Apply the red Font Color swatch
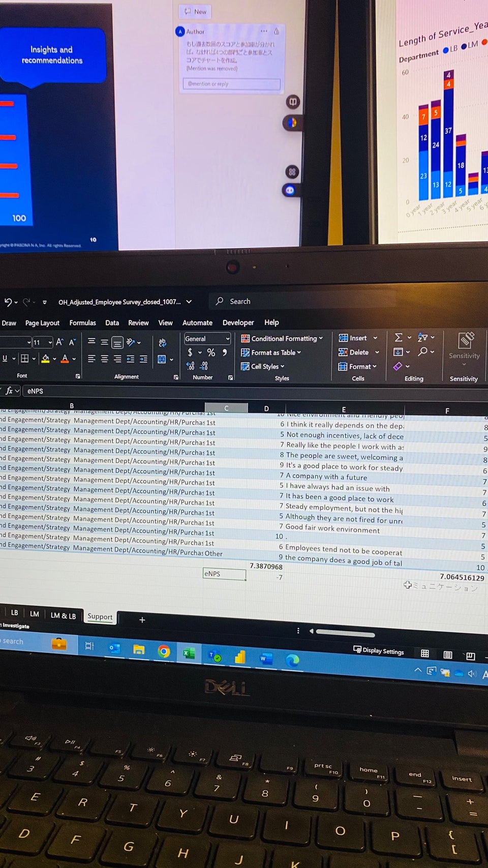The width and height of the screenshot is (488, 868). coord(65,359)
